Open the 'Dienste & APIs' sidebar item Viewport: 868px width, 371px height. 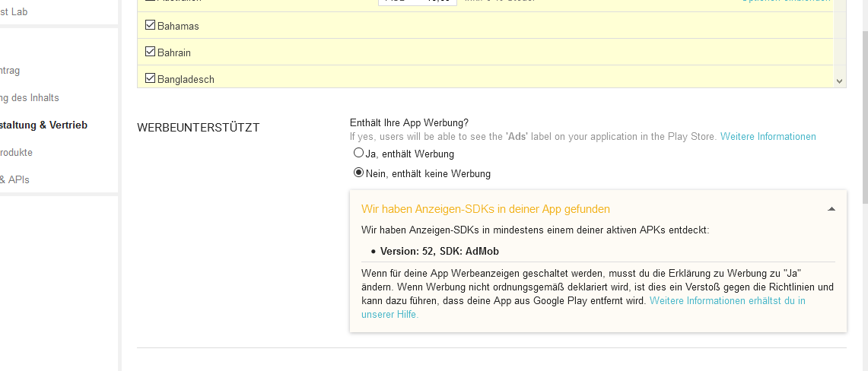click(x=14, y=179)
